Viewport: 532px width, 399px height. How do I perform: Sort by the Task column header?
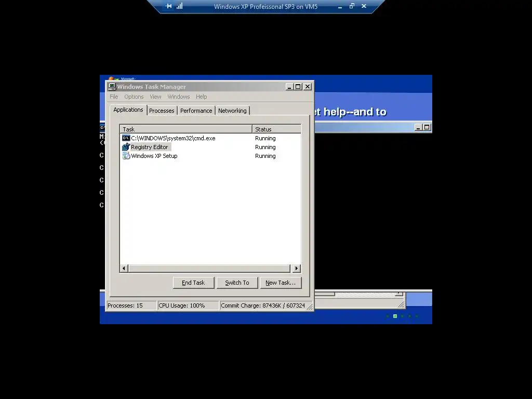click(186, 129)
